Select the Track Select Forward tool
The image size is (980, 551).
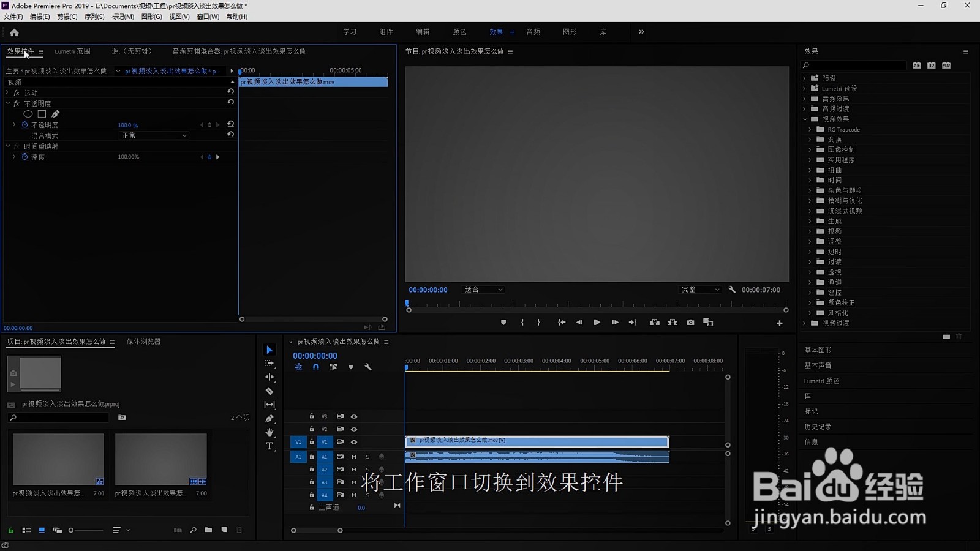click(269, 364)
